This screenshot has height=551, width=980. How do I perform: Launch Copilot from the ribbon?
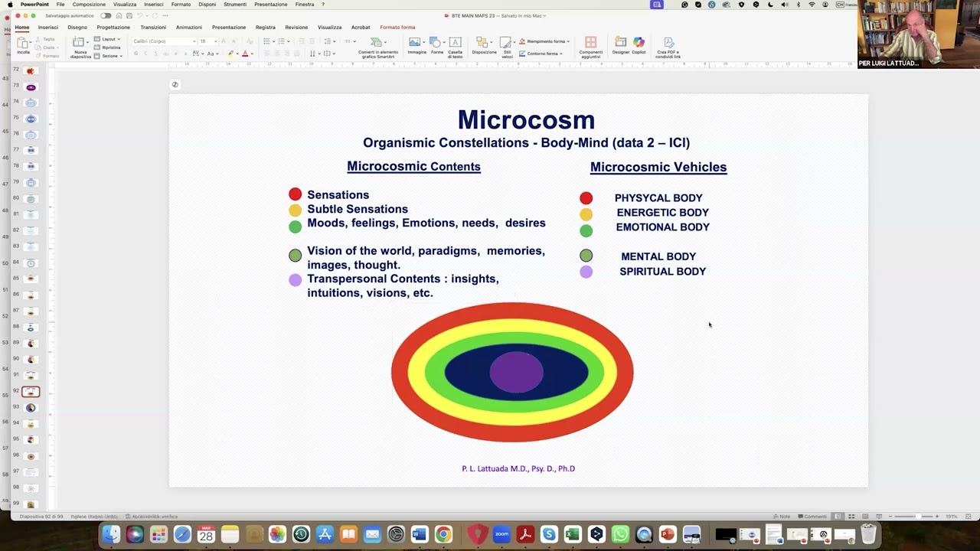click(x=639, y=46)
